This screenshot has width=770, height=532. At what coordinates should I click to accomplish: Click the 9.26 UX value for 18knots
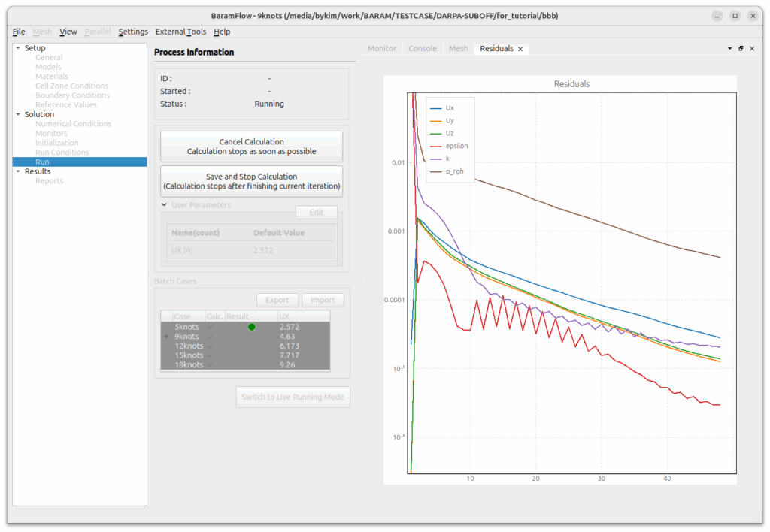(x=287, y=364)
